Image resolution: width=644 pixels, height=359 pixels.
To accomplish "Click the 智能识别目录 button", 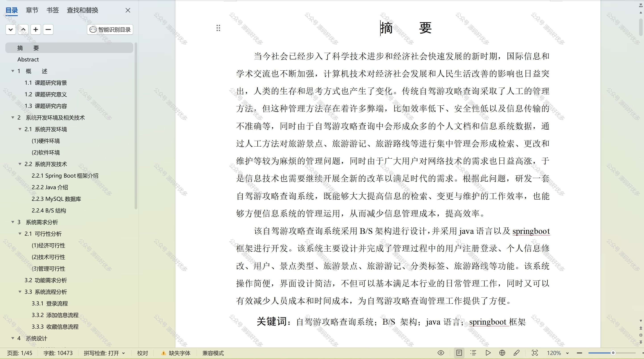I will point(110,29).
